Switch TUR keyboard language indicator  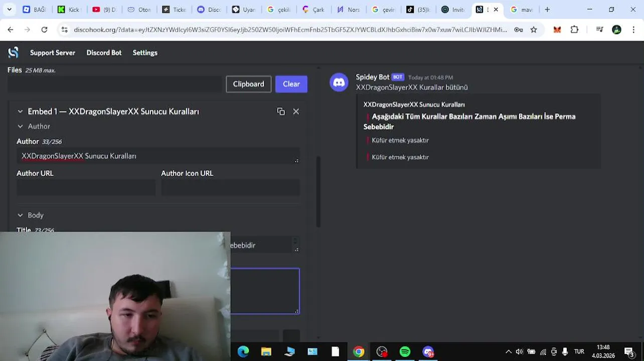[x=579, y=351]
